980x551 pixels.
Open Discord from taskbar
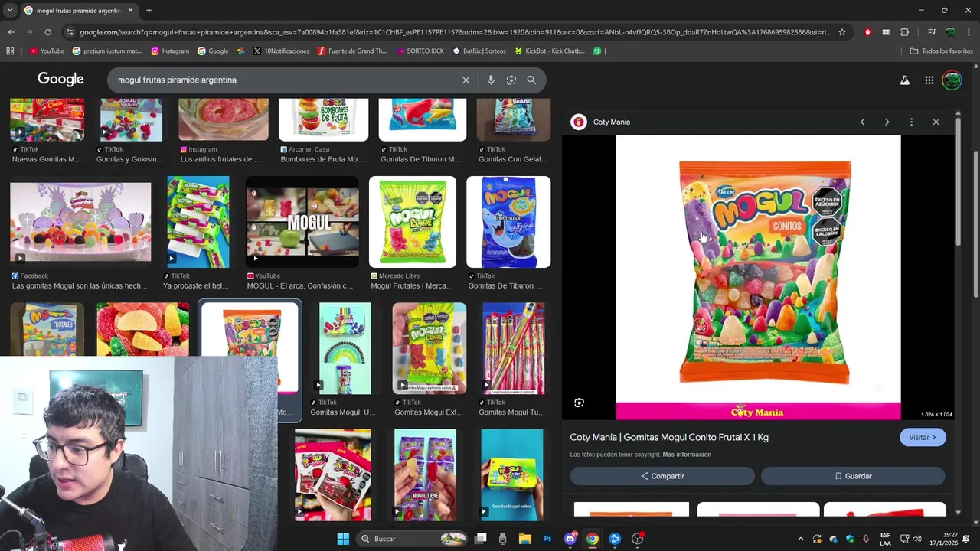570,539
